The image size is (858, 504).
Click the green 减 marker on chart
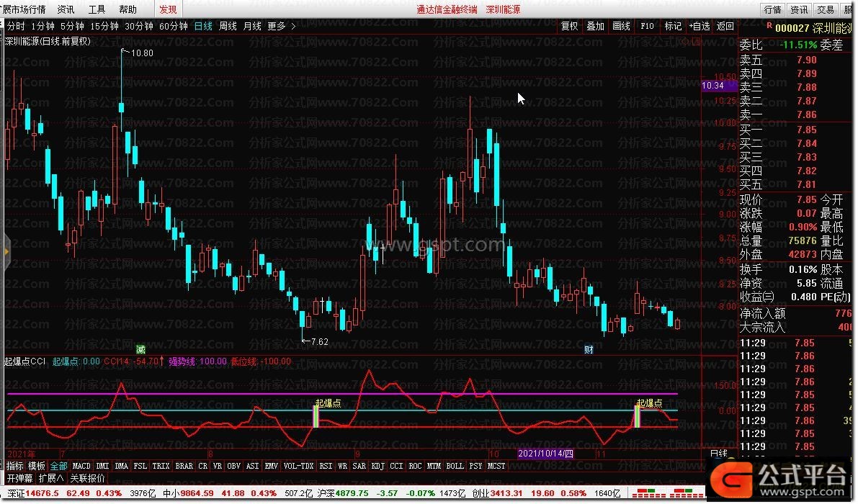[x=140, y=350]
